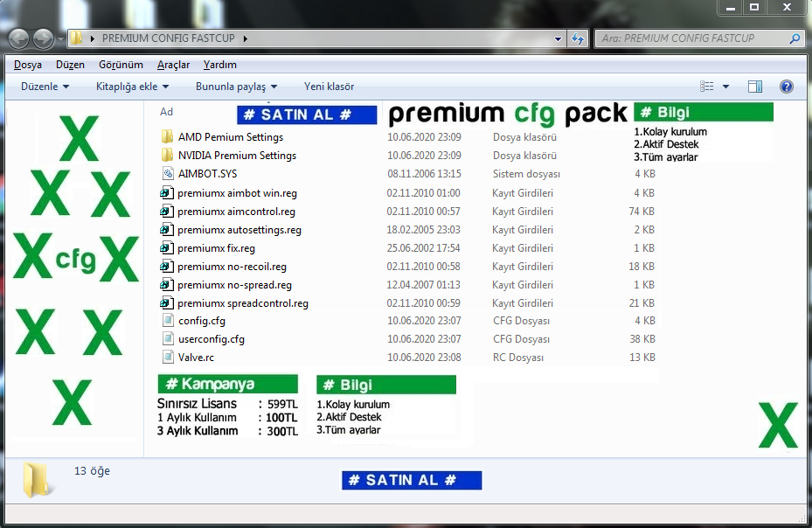Click the change view icon
Viewport: 812px width, 528px height.
pos(707,87)
